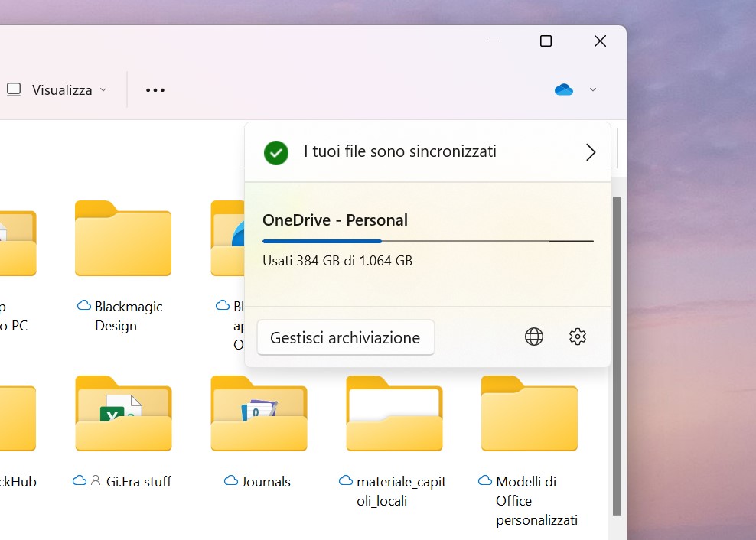Viewport: 756px width, 540px height.
Task: Select the Modelli di Office personalizzati folder
Action: click(x=530, y=413)
